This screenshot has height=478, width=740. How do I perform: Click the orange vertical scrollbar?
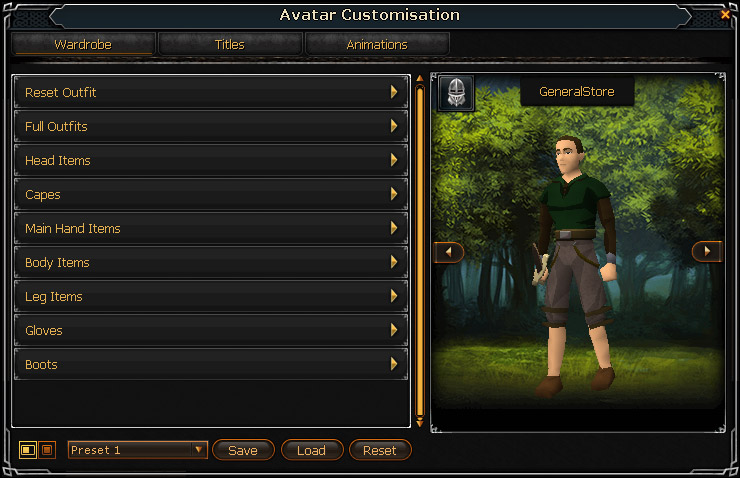[420, 250]
